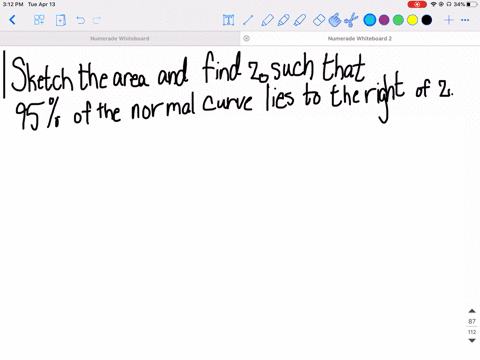Select the pen tool
The image size is (480, 360).
[x=267, y=20]
